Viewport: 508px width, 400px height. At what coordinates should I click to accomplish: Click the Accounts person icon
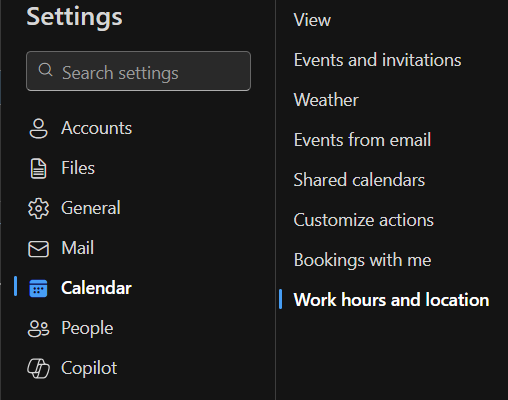38,128
